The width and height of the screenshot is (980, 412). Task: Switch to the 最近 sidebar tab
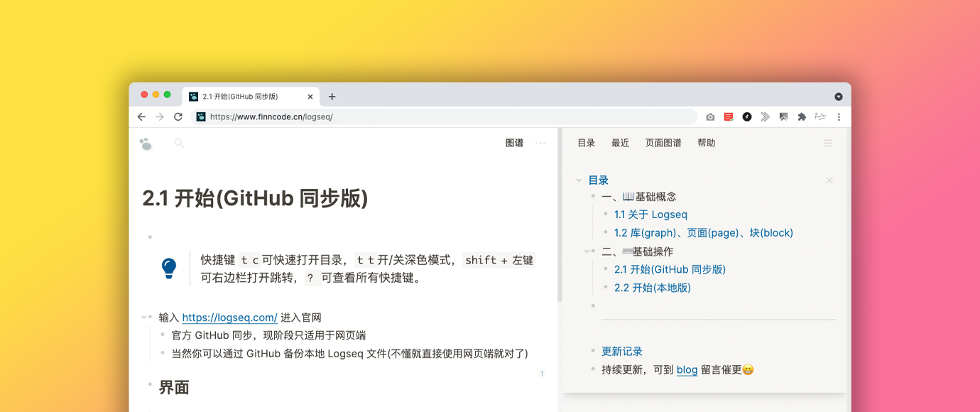pos(619,143)
